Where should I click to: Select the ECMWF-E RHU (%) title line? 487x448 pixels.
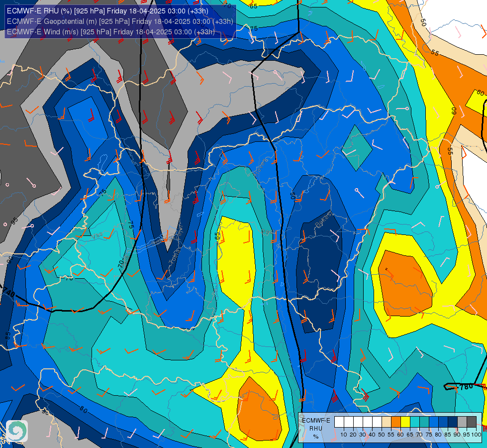click(107, 11)
